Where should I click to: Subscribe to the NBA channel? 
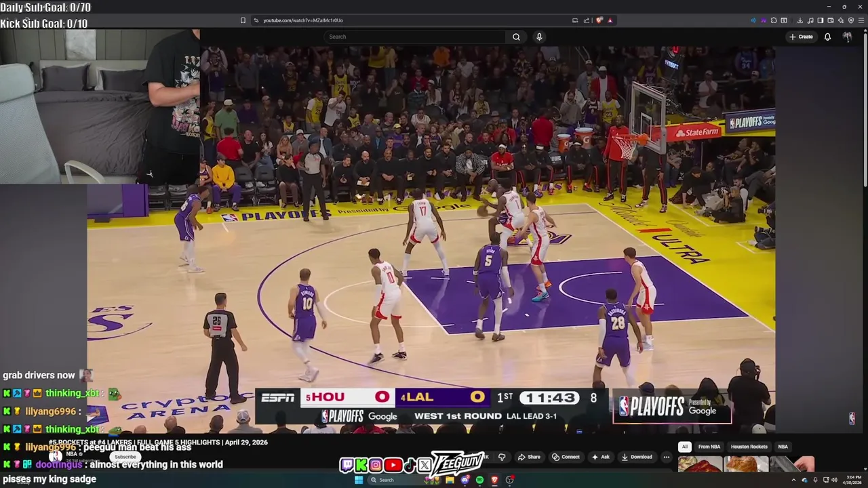(x=125, y=457)
